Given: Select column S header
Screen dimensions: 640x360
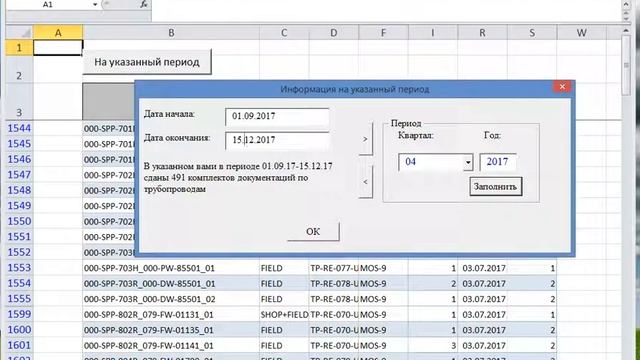Looking at the screenshot, I should (x=532, y=33).
